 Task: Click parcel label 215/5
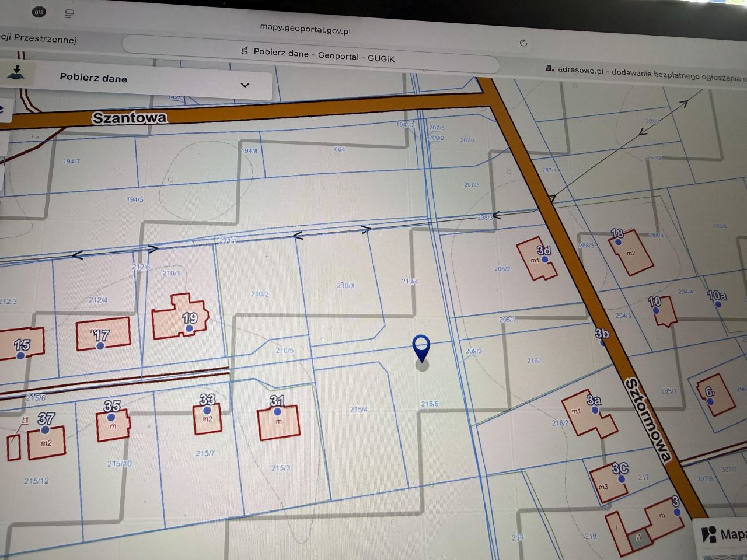pos(430,404)
